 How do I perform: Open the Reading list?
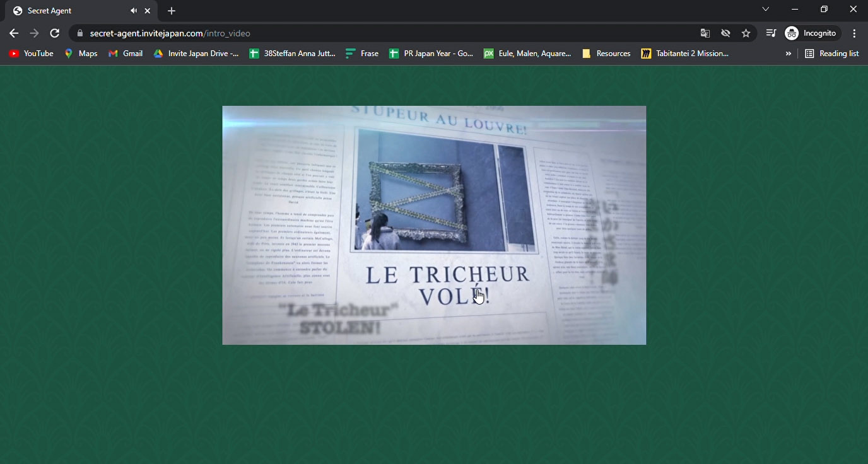coord(832,54)
